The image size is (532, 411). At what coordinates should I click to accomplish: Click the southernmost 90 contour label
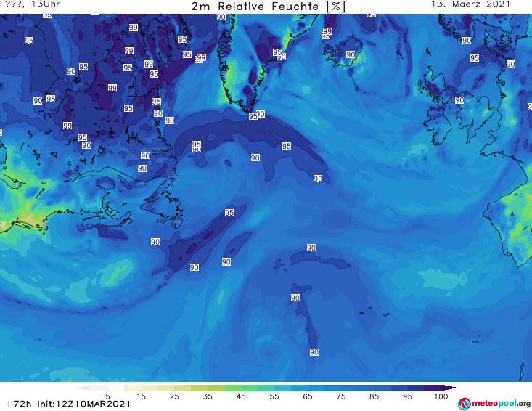pos(314,352)
